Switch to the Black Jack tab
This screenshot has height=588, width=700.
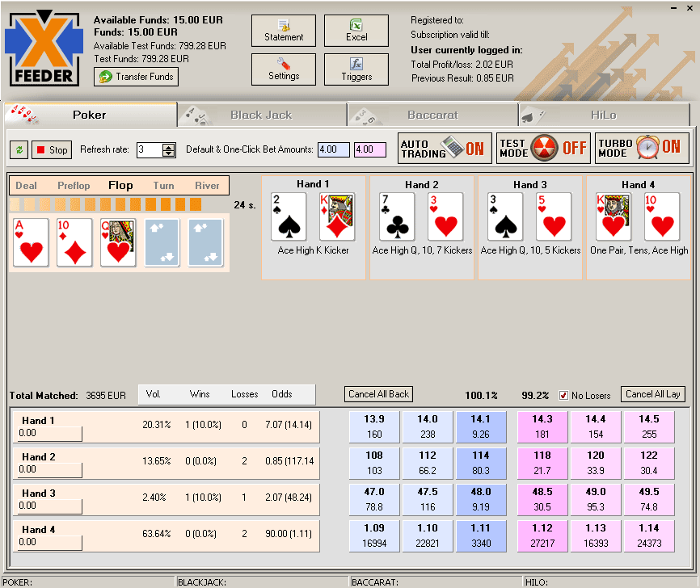262,115
